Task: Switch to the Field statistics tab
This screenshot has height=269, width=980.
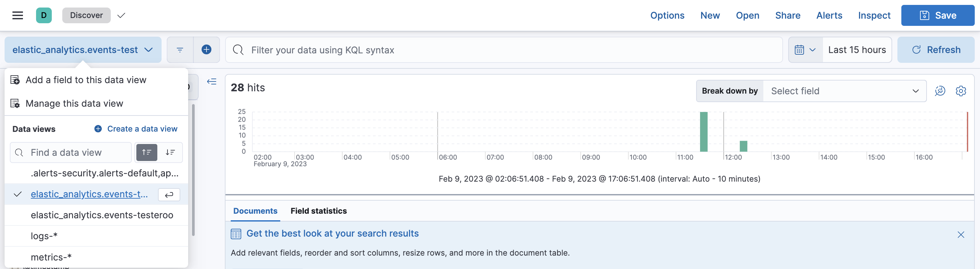Action: point(319,211)
